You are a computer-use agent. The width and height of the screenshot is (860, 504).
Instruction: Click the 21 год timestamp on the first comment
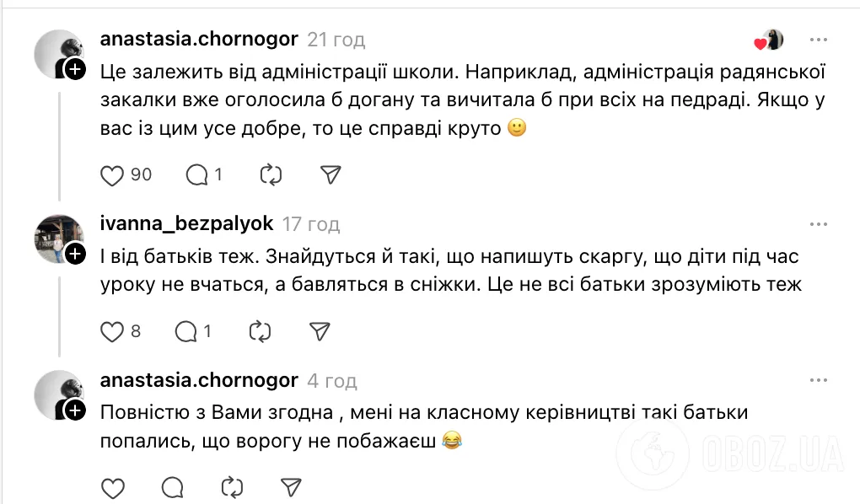[336, 39]
